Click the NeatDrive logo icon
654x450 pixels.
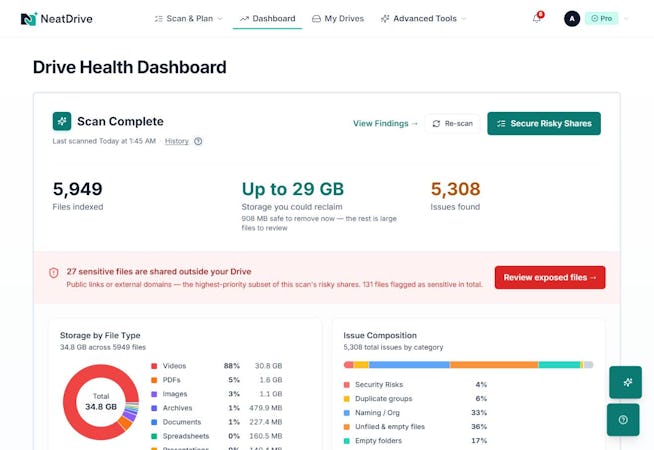(x=29, y=19)
